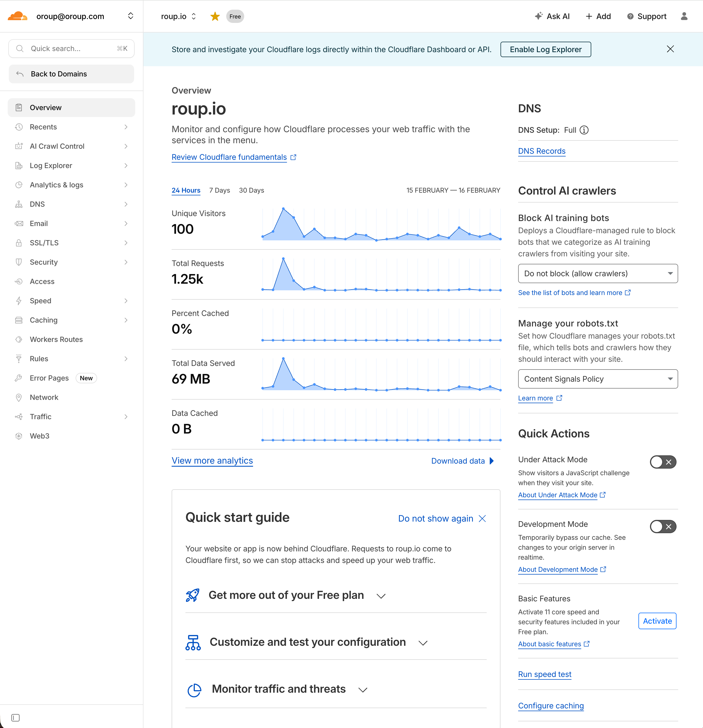
Task: Click the star favorite icon beside roup.io
Action: pos(215,16)
